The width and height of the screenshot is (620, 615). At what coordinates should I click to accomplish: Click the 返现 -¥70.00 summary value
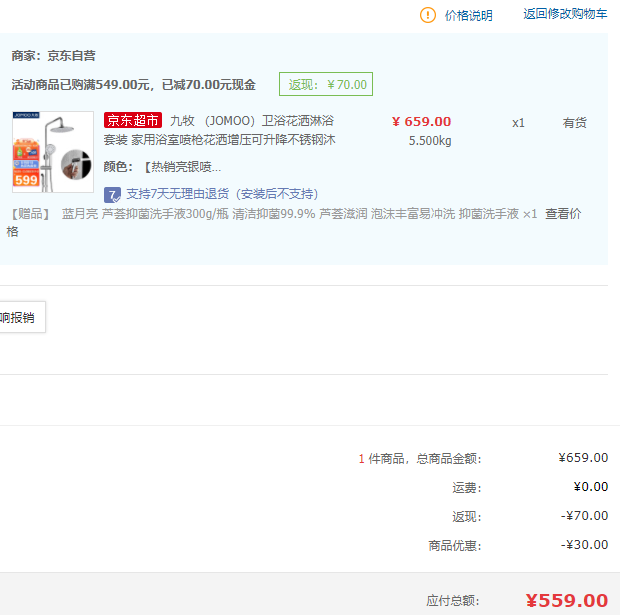coord(584,515)
